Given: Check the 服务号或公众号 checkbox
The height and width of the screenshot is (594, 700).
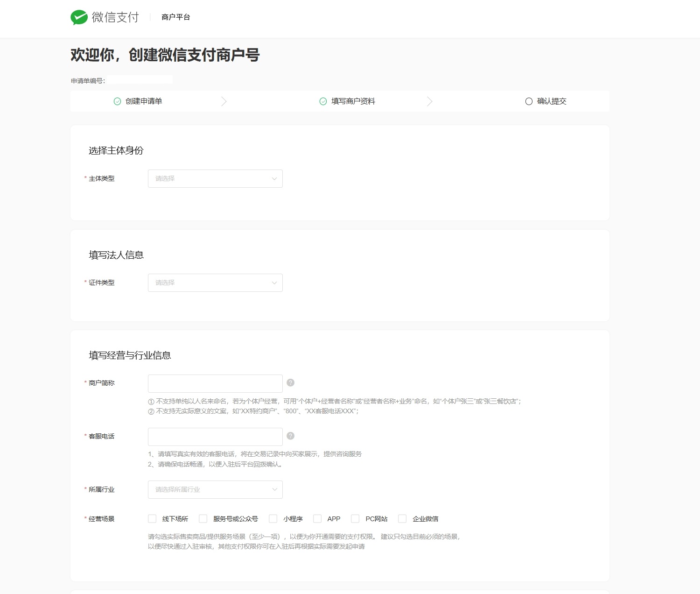Looking at the screenshot, I should (203, 518).
